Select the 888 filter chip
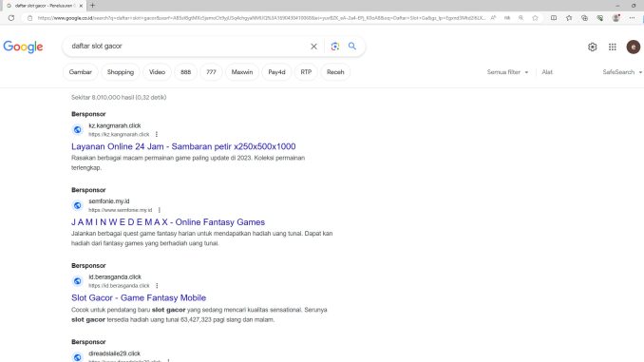The height and width of the screenshot is (362, 644). 185,72
